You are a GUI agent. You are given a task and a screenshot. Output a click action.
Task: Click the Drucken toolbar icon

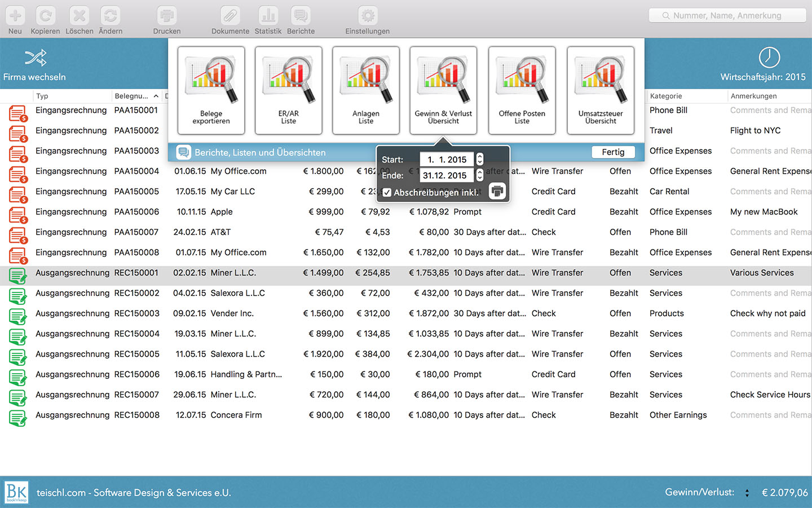point(167,15)
